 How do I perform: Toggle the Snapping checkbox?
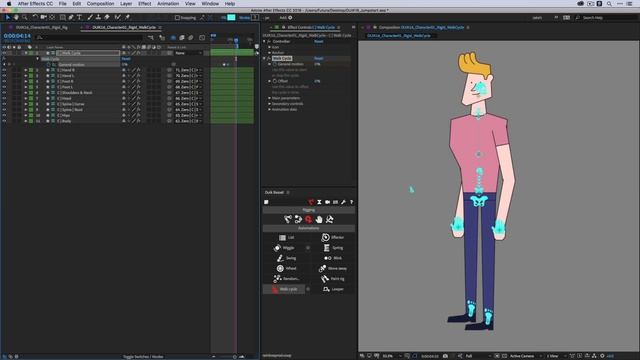pyautogui.click(x=177, y=18)
